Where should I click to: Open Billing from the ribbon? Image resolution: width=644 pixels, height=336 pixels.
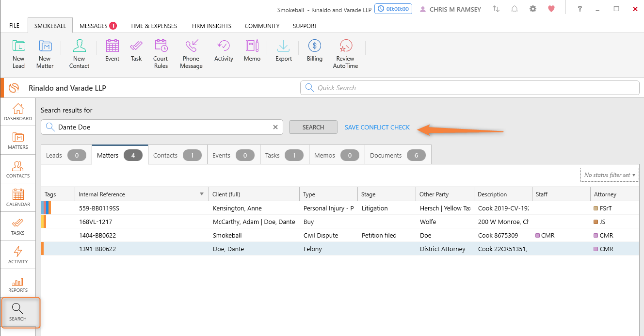315,50
